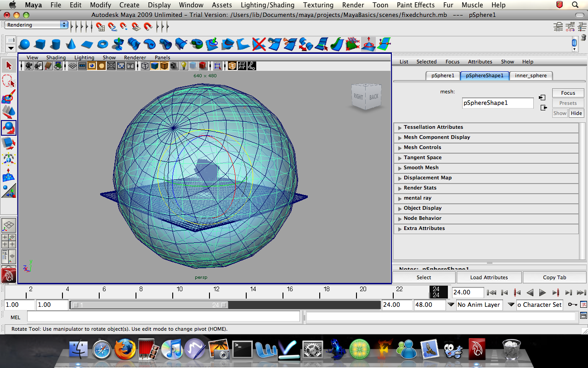Viewport: 588px width, 368px height.
Task: Switch to single perspective view layout
Action: coord(9,225)
